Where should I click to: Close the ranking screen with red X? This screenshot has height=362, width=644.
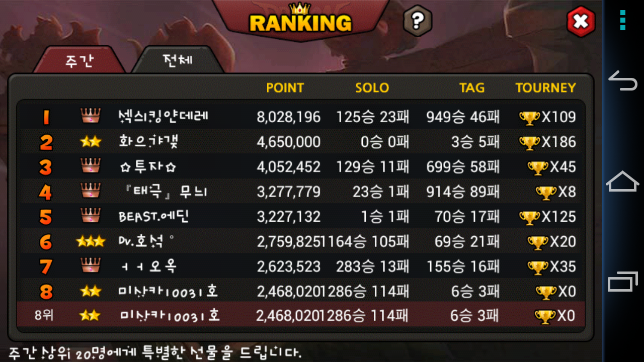[x=581, y=22]
